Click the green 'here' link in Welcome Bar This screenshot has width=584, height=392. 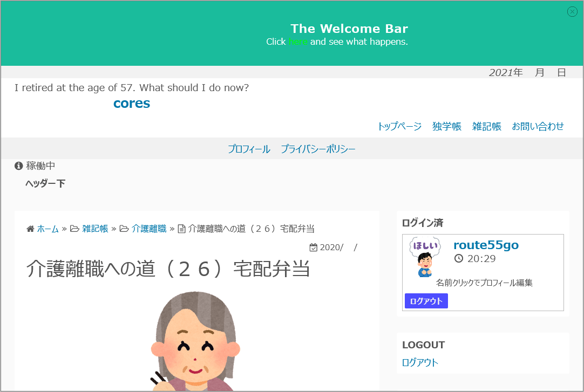coord(298,42)
